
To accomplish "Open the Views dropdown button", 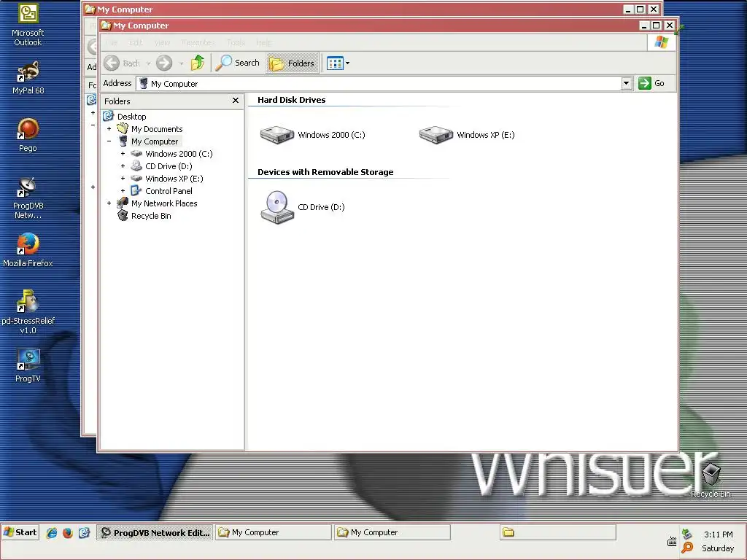I will [x=338, y=63].
